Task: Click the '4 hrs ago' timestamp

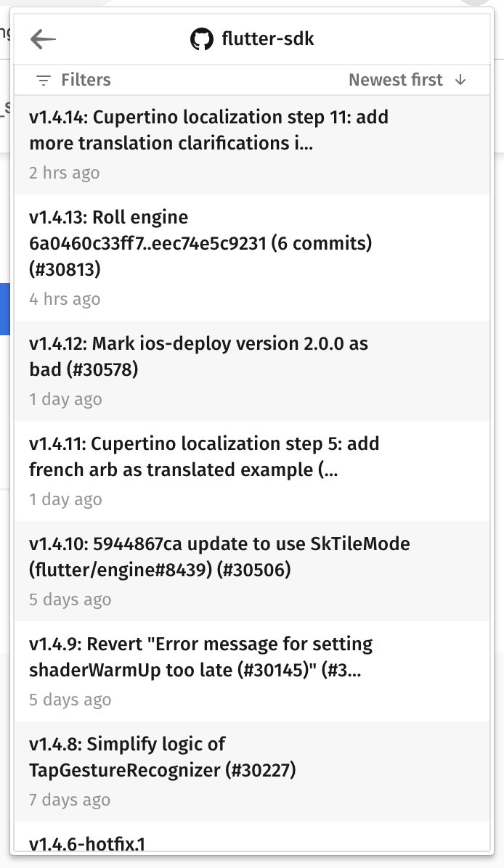Action: tap(65, 299)
